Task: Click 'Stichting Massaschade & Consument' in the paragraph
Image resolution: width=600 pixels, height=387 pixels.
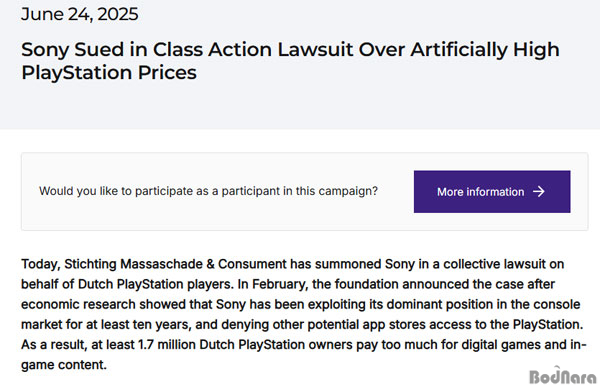Action: [175, 264]
